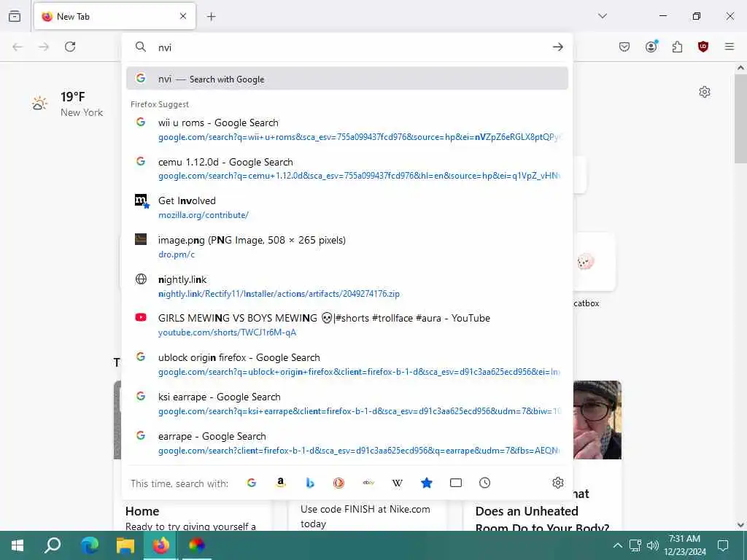Launch Microsoft Edge from taskbar
The image size is (747, 560).
click(89, 545)
